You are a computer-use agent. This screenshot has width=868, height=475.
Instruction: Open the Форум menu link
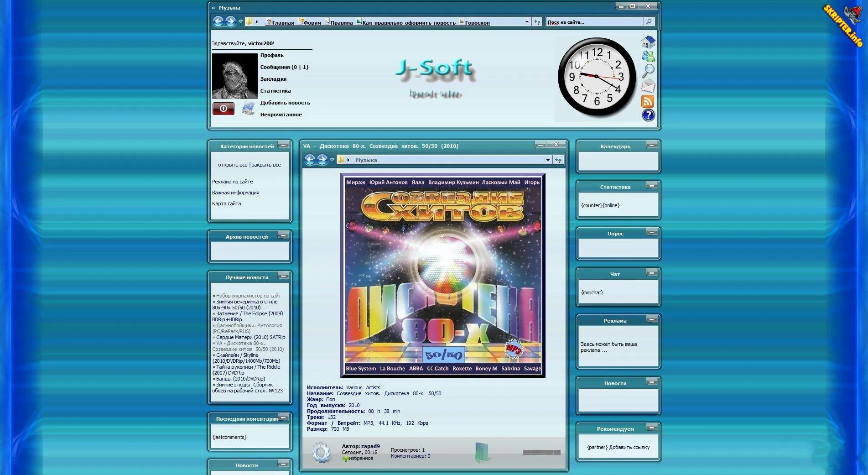(312, 23)
